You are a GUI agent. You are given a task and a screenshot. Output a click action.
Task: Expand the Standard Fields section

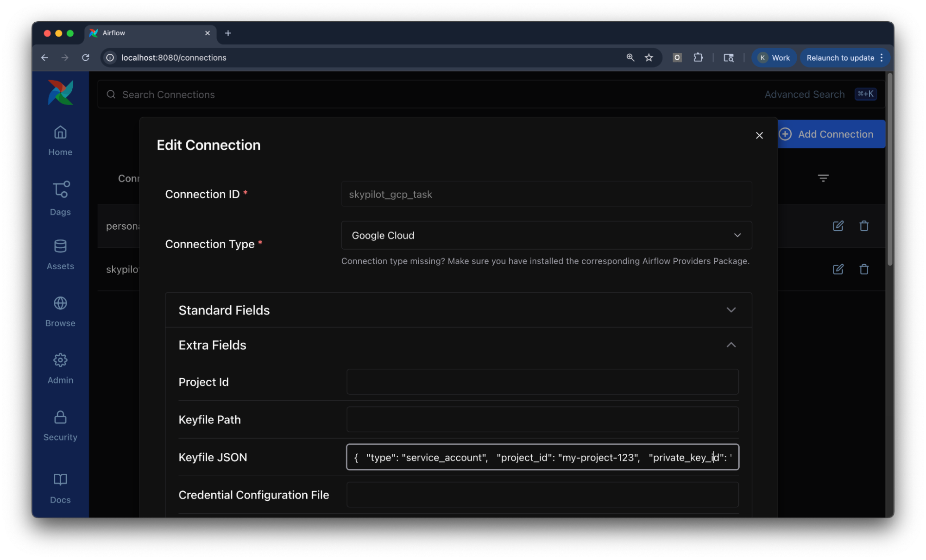click(458, 310)
